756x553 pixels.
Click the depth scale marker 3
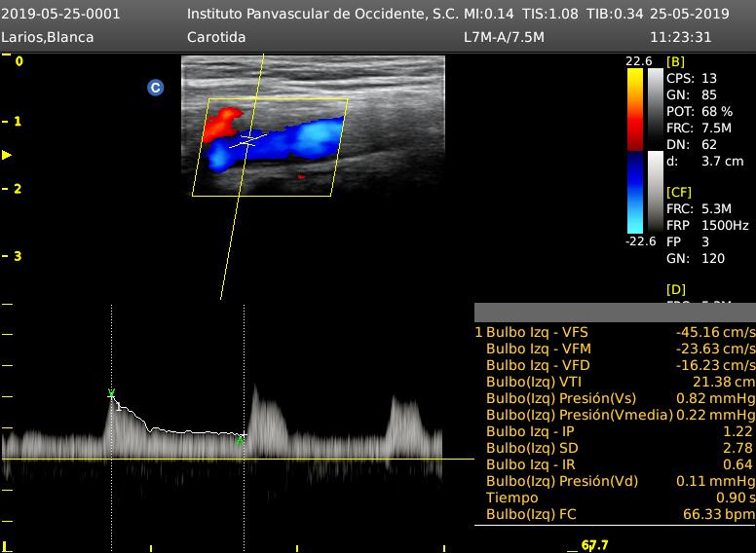(18, 256)
